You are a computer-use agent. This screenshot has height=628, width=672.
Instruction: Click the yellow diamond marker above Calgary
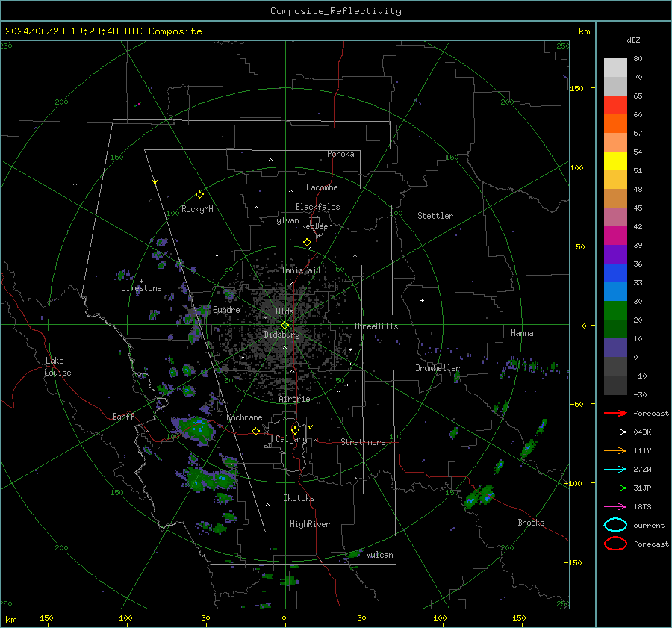click(x=295, y=430)
